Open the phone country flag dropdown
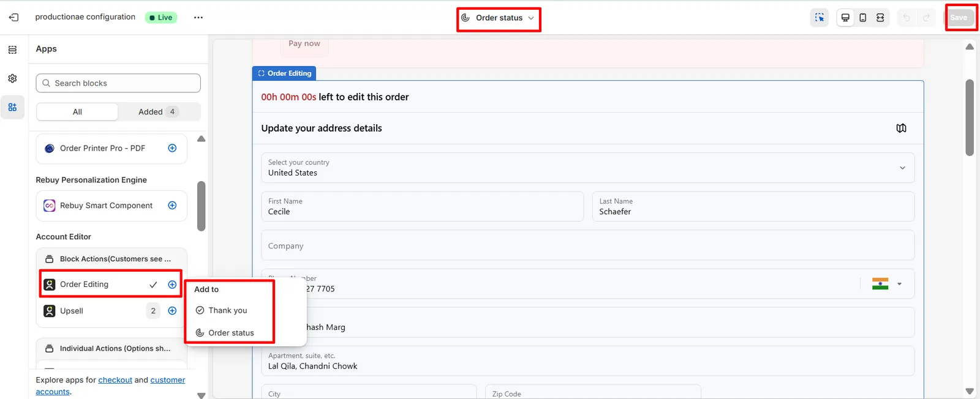Screen dimensions: 980x399 [887, 284]
